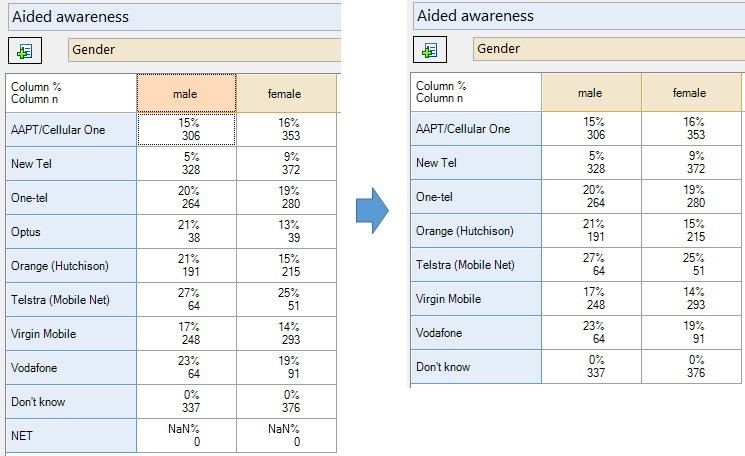Click right Aided awareness title box
Screen dimensions: 745x456
(x=579, y=16)
